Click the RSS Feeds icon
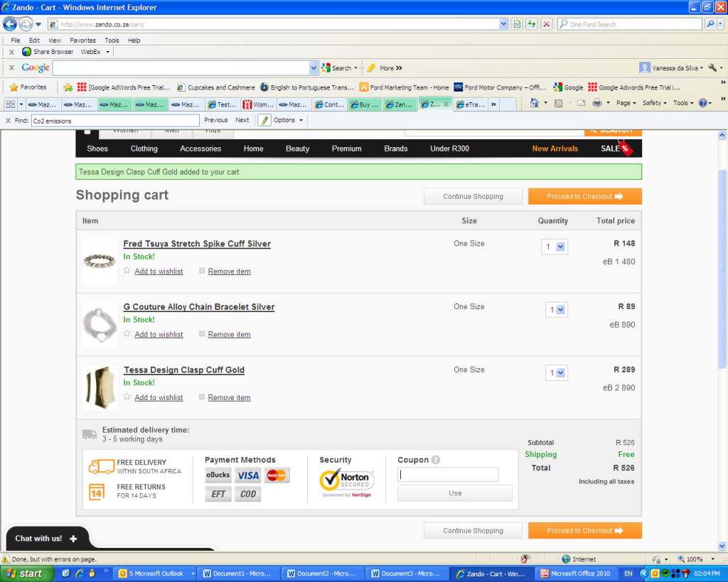The height and width of the screenshot is (582, 728). (559, 103)
